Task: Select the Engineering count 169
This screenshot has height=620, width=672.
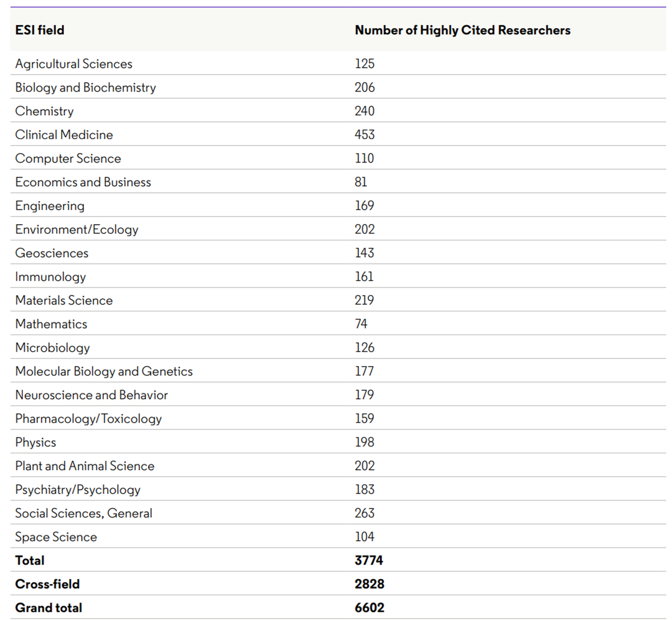Action: click(365, 205)
